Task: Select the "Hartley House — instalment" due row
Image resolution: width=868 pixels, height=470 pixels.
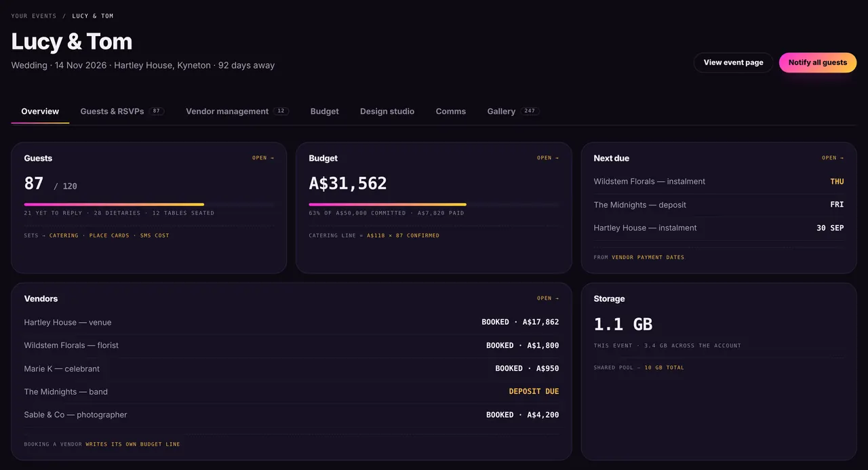Action: (719, 228)
